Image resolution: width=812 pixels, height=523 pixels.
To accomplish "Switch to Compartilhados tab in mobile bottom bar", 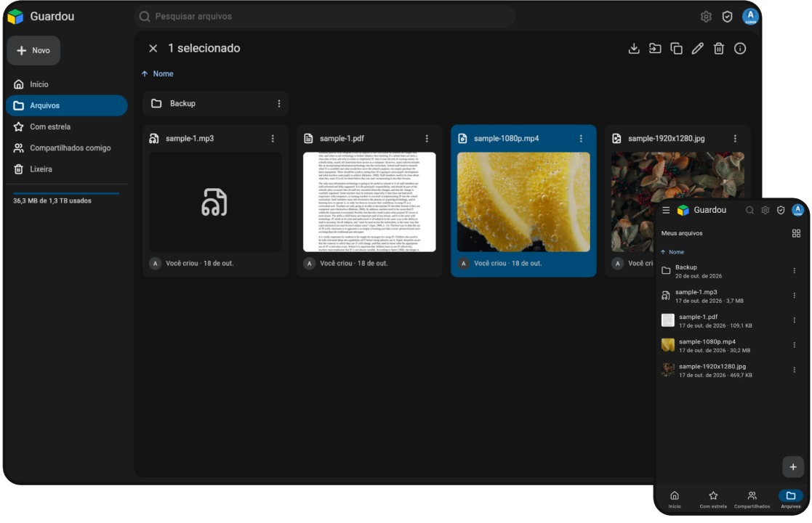I will 752,500.
